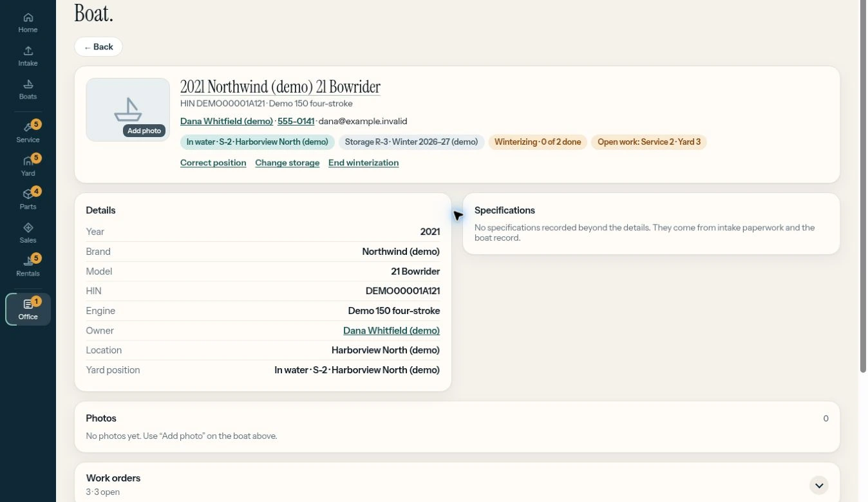Click the Change storage link
The width and height of the screenshot is (868, 502).
[x=287, y=163]
